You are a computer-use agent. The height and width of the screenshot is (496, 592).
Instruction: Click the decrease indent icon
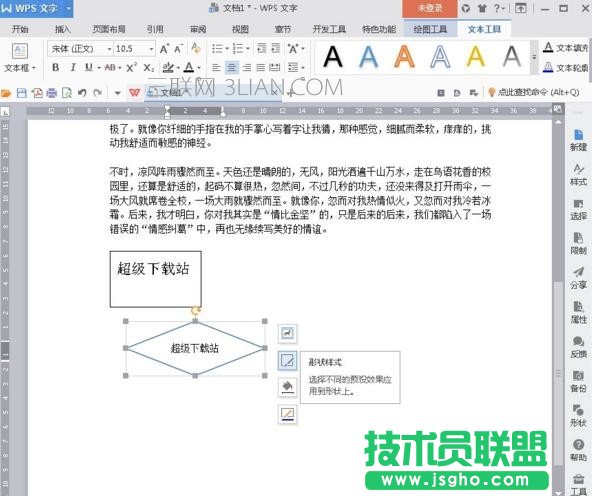pos(262,48)
